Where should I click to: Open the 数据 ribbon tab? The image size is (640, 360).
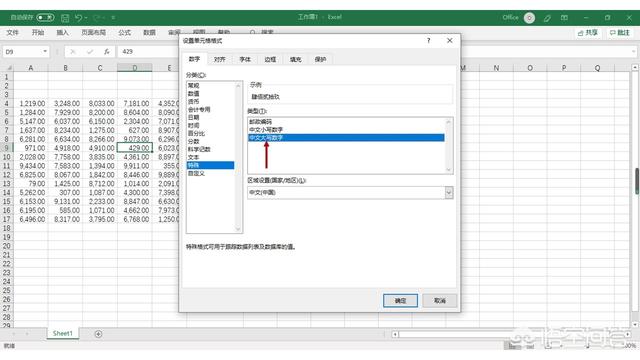coord(149,33)
